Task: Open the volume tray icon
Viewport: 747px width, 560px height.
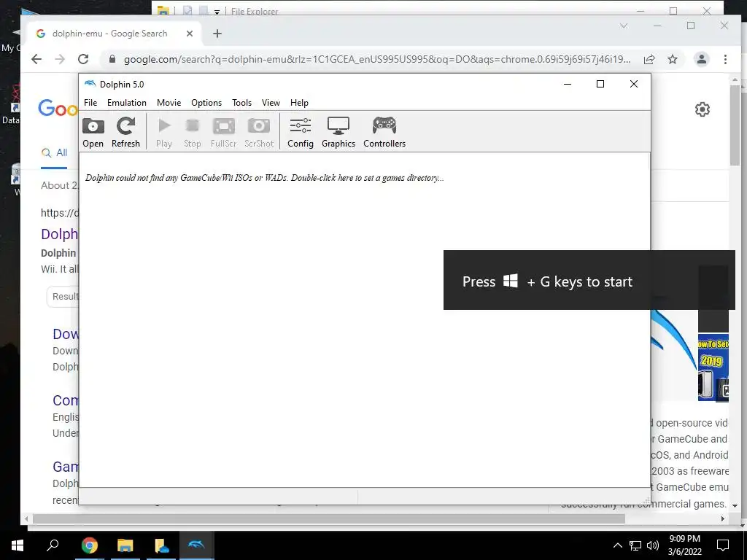Action: [653, 545]
